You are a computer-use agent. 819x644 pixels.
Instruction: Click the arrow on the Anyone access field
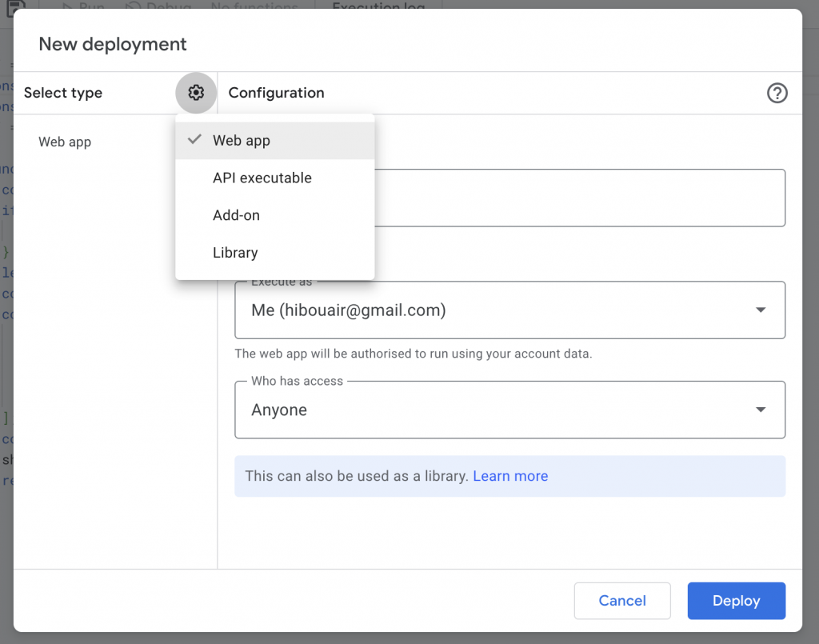point(761,410)
